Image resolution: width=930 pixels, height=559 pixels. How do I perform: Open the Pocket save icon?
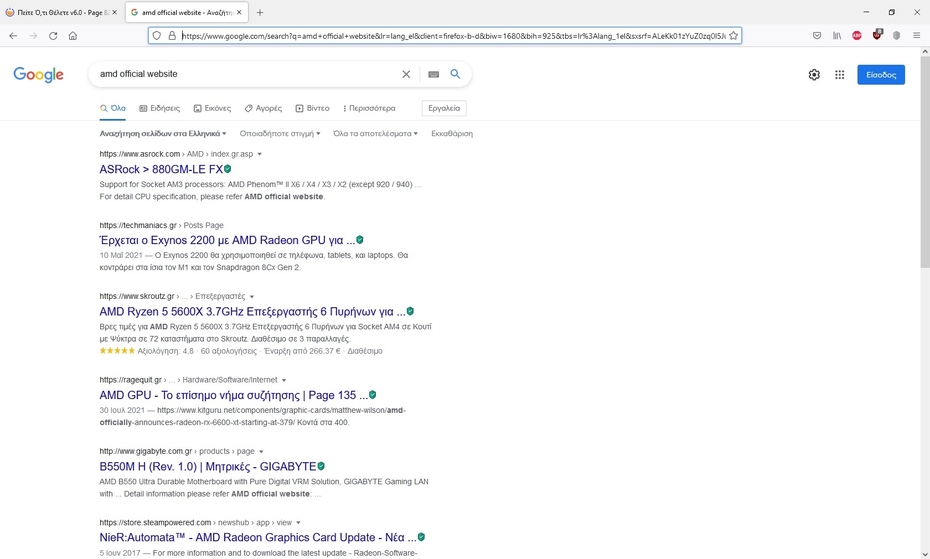click(817, 36)
